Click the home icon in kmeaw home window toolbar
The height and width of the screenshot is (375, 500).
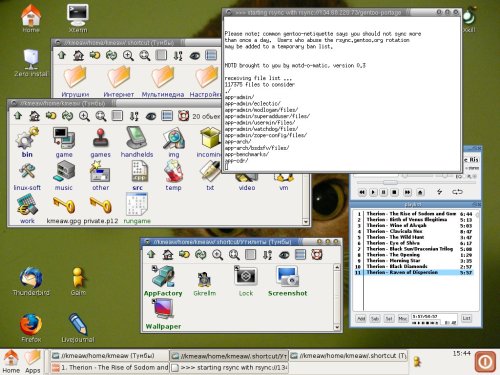click(34, 116)
